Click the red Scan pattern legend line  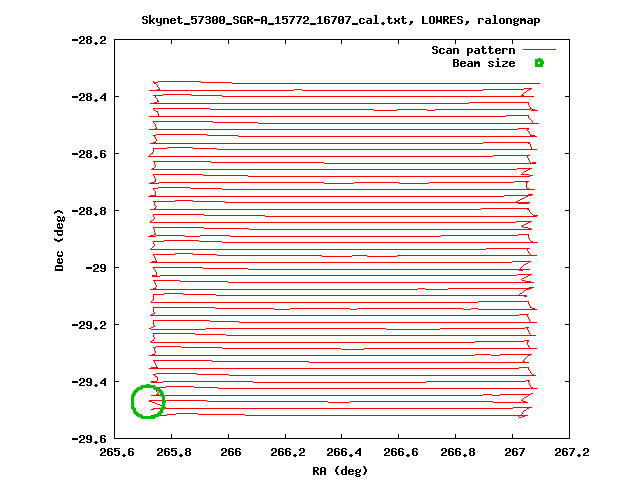tap(540, 50)
